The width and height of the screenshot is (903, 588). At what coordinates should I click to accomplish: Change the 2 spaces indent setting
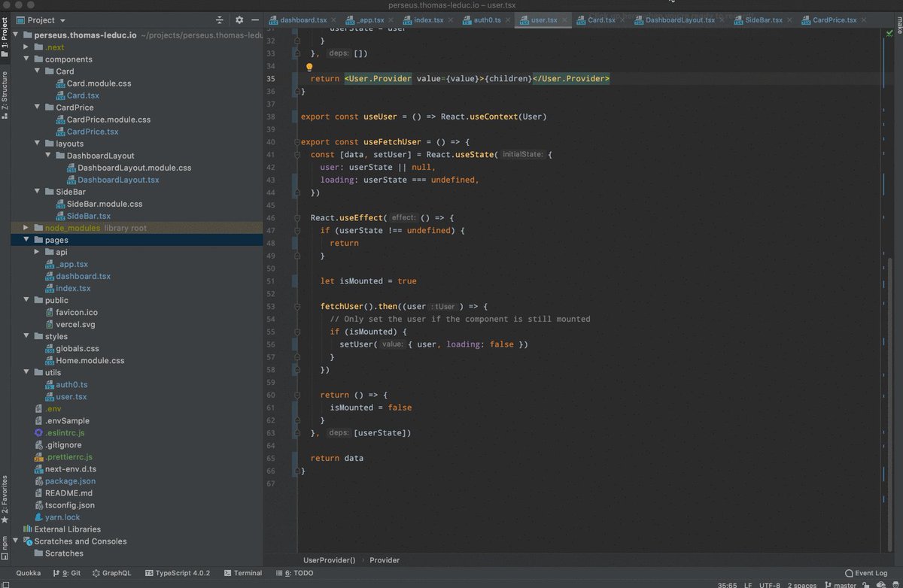pyautogui.click(x=802, y=584)
